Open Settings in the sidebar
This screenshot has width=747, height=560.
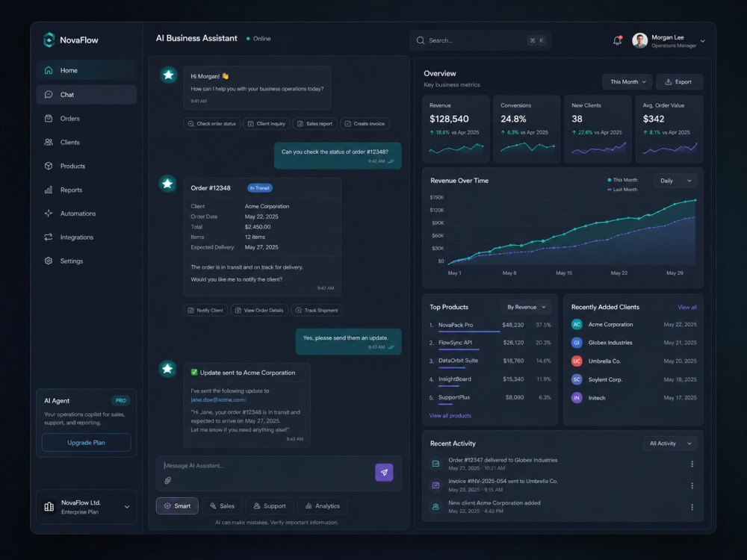pos(86,261)
